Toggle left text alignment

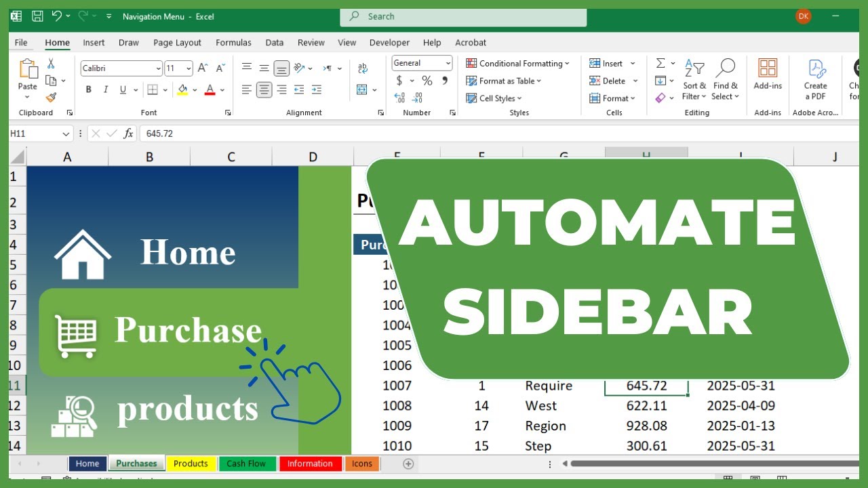coord(247,89)
